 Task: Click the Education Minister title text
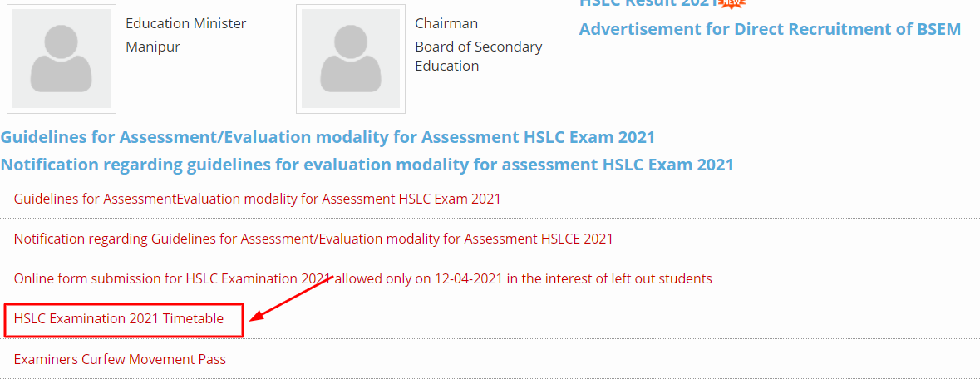(x=185, y=24)
